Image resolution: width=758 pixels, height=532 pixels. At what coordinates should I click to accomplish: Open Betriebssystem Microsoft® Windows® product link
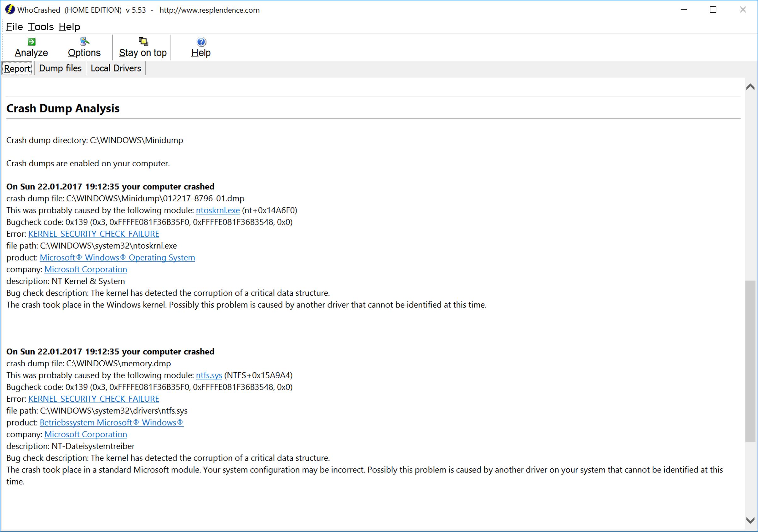point(111,423)
